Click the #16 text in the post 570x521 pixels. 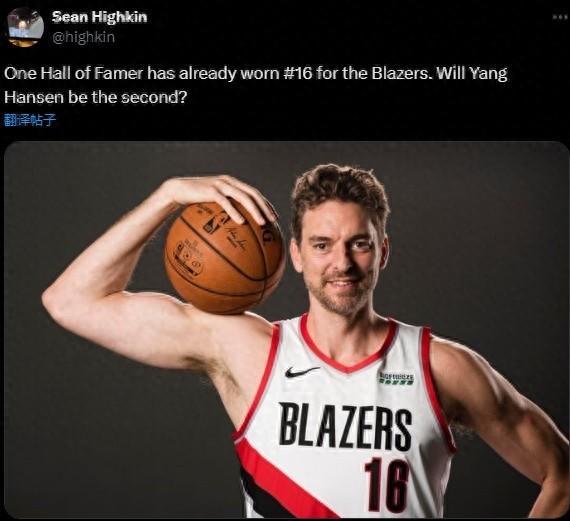[297, 73]
